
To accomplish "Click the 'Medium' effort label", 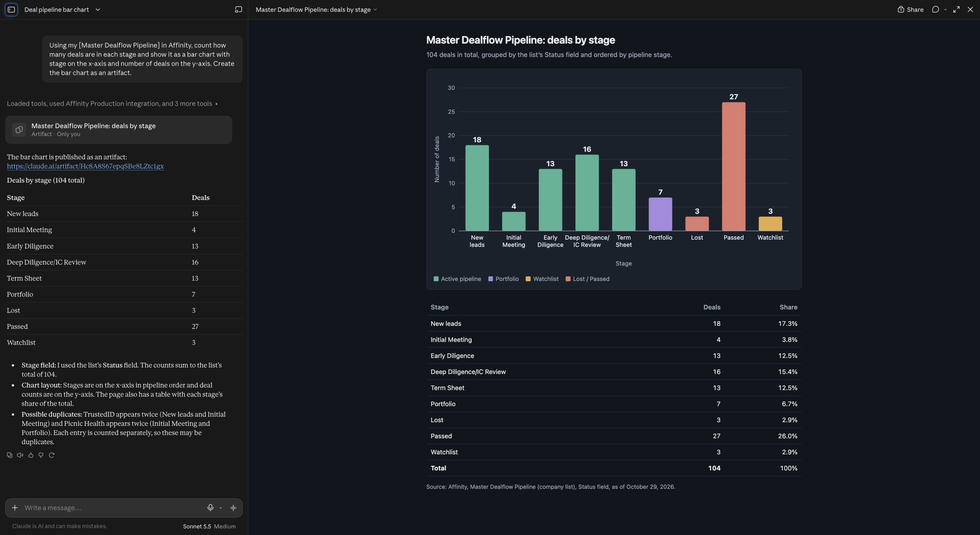I will coord(224,526).
